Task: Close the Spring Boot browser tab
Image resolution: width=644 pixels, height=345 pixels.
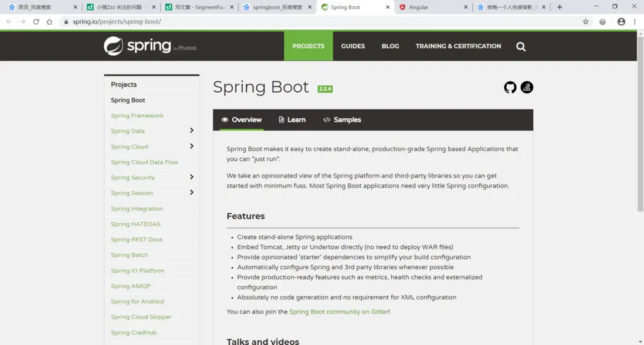Action: pyautogui.click(x=387, y=7)
